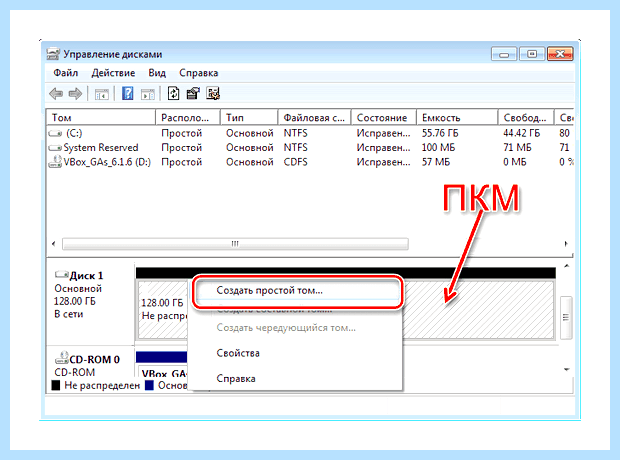Open the Файл menu
Screen dimensions: 620x460
(x=66, y=73)
